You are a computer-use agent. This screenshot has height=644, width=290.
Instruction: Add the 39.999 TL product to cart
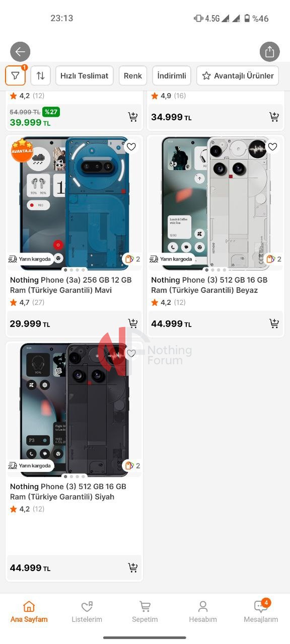coord(133,117)
